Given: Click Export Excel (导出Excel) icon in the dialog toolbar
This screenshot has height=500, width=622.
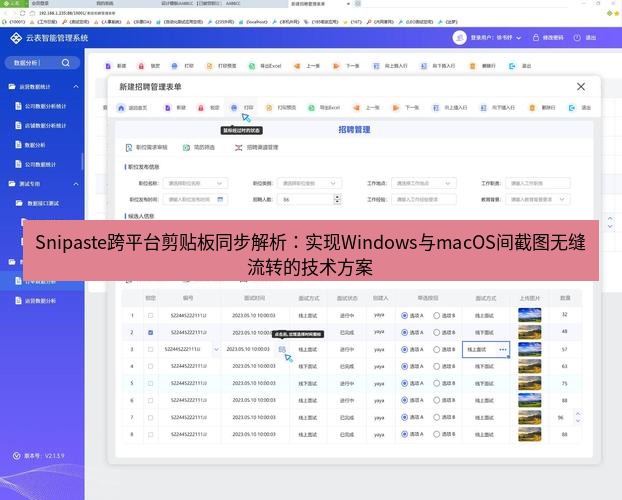Looking at the screenshot, I should [x=311, y=108].
